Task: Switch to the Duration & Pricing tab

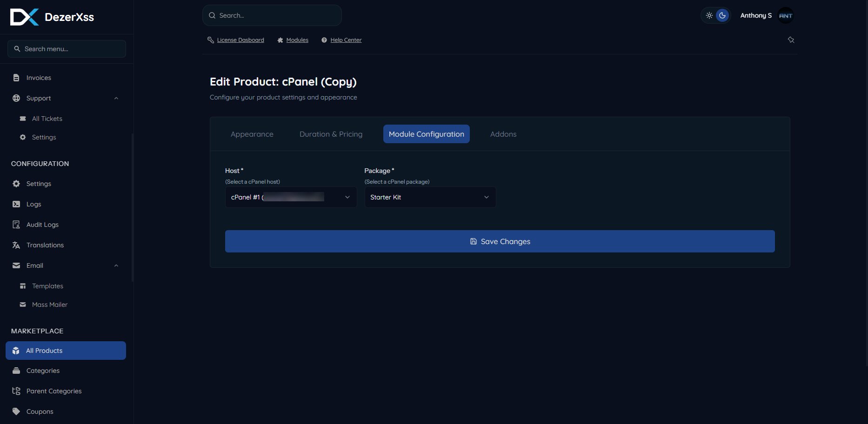Action: (331, 134)
